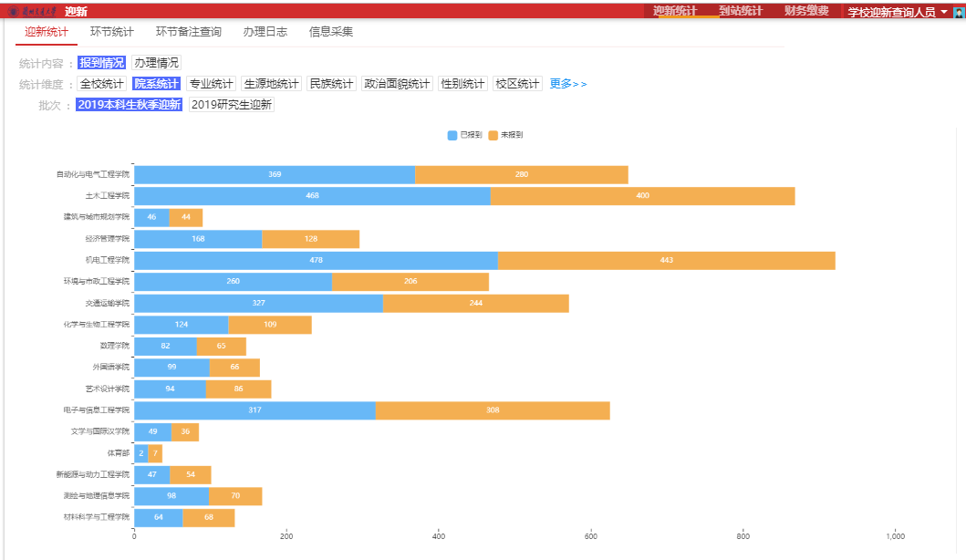Open the 环节备注查询 tab
Image resolution: width=966 pixels, height=560 pixels.
pos(188,32)
